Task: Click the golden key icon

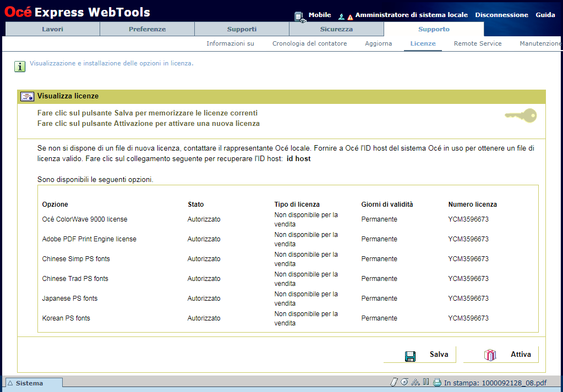Action: 521,115
